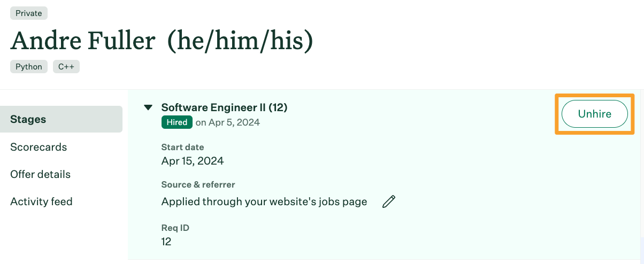Click the Andre Fuller candidate name
This screenshot has width=644, height=264.
(83, 41)
